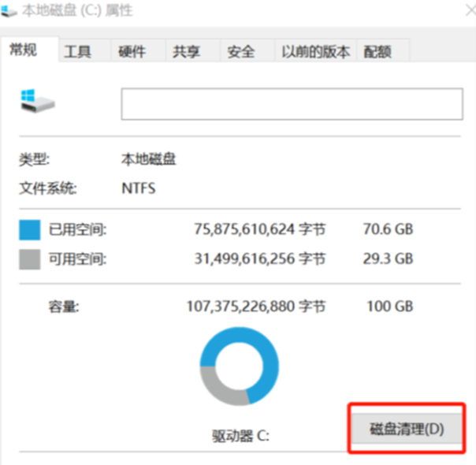Click the gray free space swatch

[x=30, y=259]
